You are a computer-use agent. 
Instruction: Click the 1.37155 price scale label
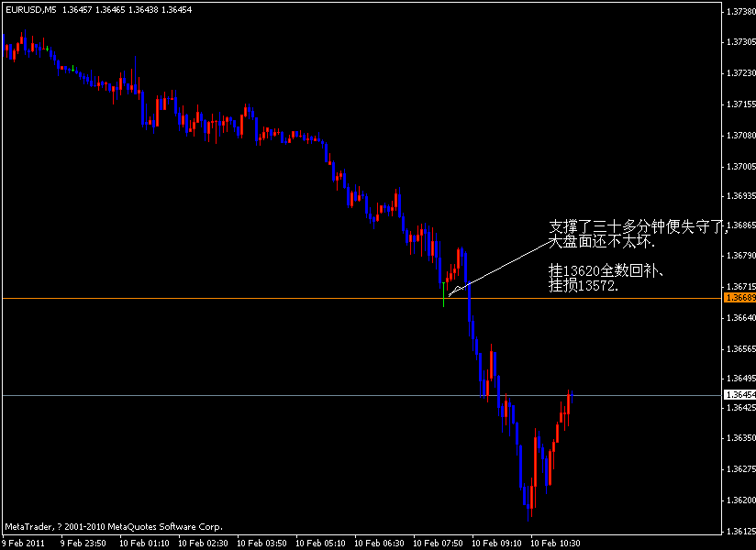click(x=741, y=104)
